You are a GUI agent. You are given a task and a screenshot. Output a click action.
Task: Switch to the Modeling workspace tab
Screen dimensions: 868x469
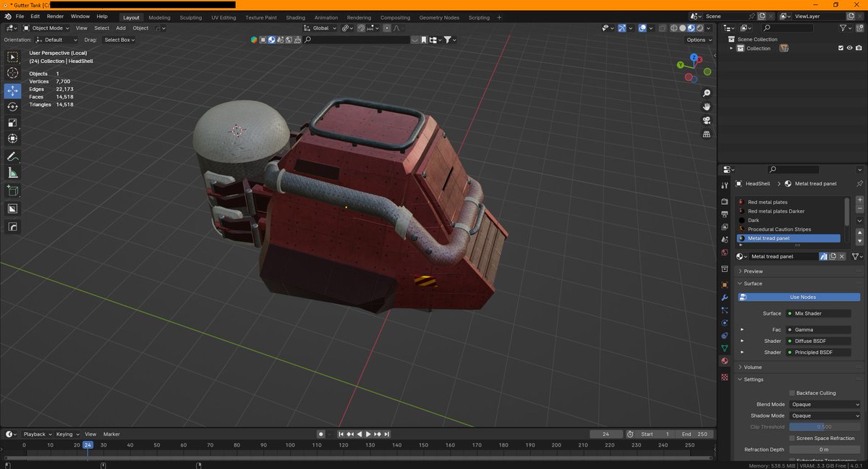tap(159, 17)
